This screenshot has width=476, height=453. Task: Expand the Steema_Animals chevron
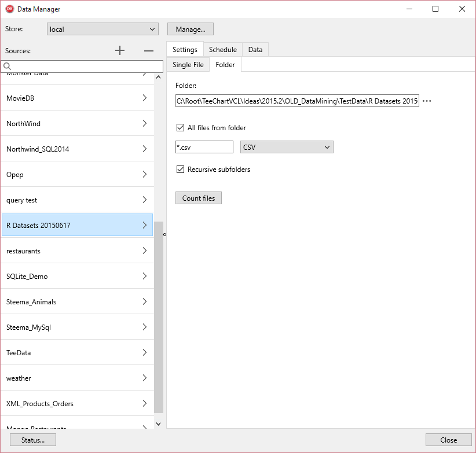[x=145, y=301]
